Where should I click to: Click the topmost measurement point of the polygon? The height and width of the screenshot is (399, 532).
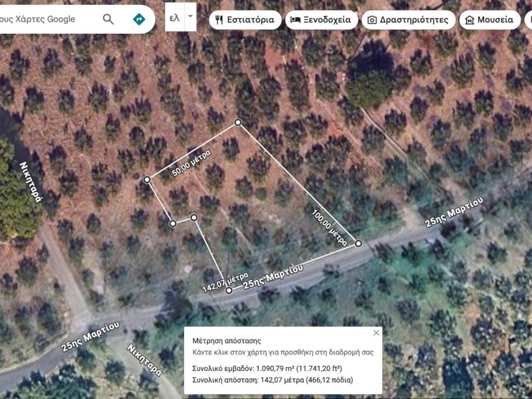(x=238, y=123)
